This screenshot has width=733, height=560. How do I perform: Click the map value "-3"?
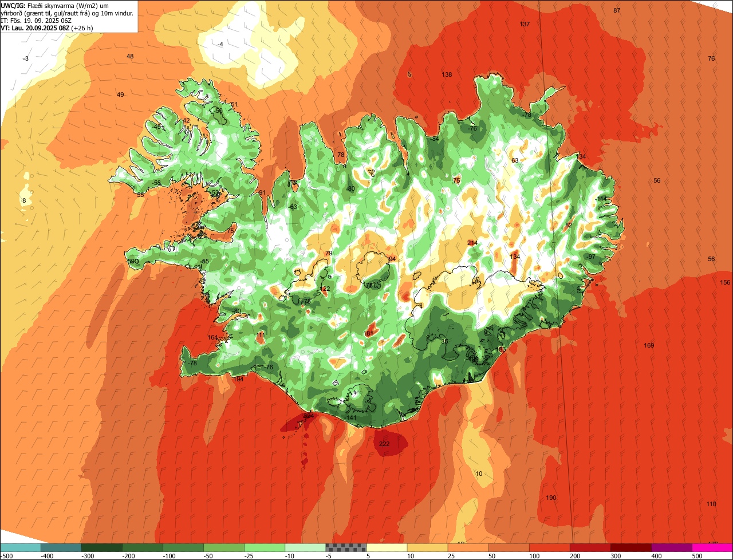pos(25,59)
